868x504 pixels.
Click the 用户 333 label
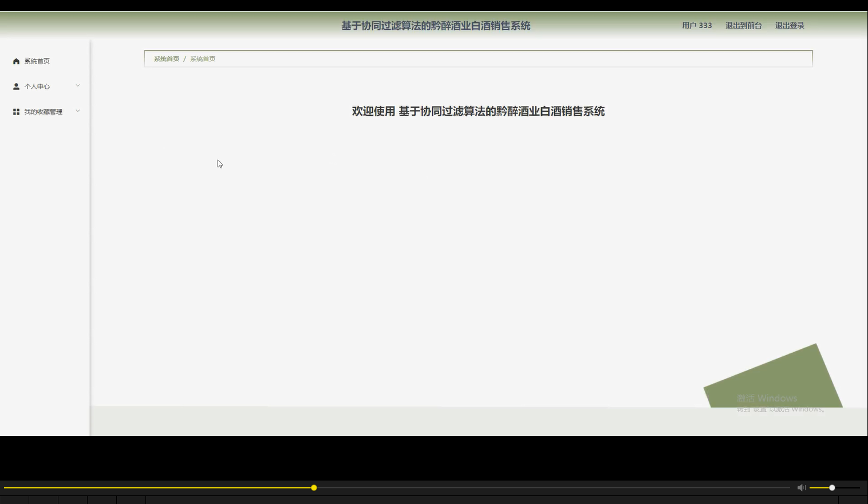pyautogui.click(x=697, y=25)
